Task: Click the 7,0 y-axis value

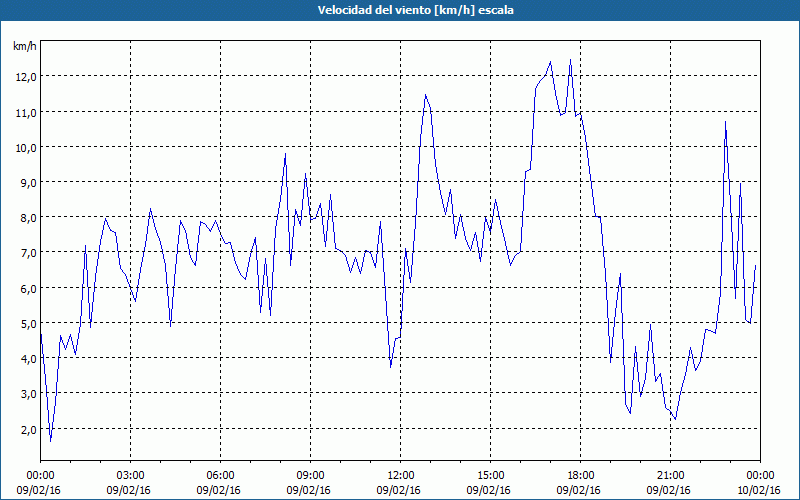Action: pyautogui.click(x=28, y=253)
